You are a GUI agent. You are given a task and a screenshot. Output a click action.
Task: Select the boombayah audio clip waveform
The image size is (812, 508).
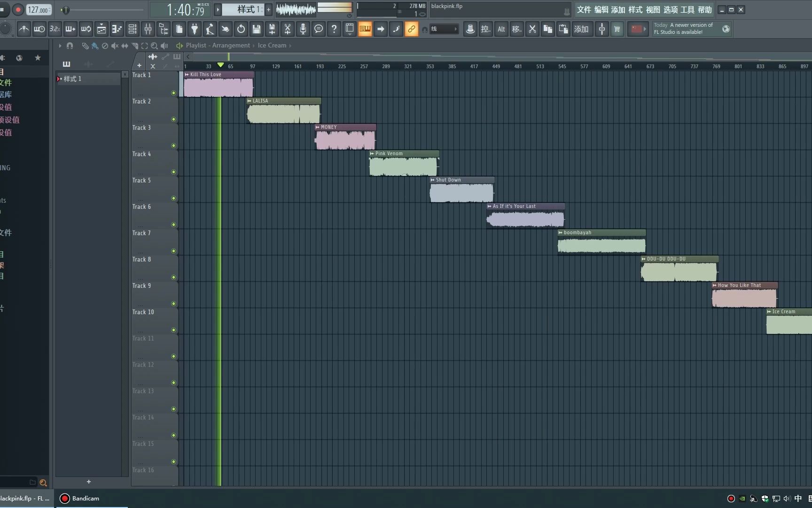click(x=602, y=246)
